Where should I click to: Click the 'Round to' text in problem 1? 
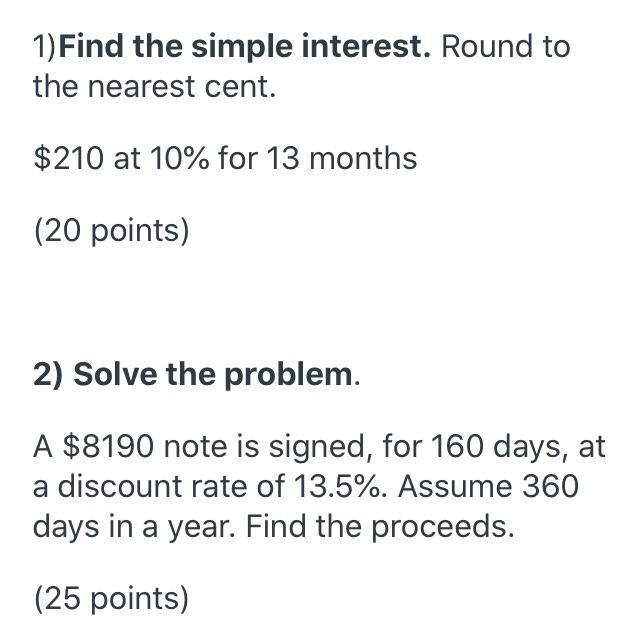[506, 47]
